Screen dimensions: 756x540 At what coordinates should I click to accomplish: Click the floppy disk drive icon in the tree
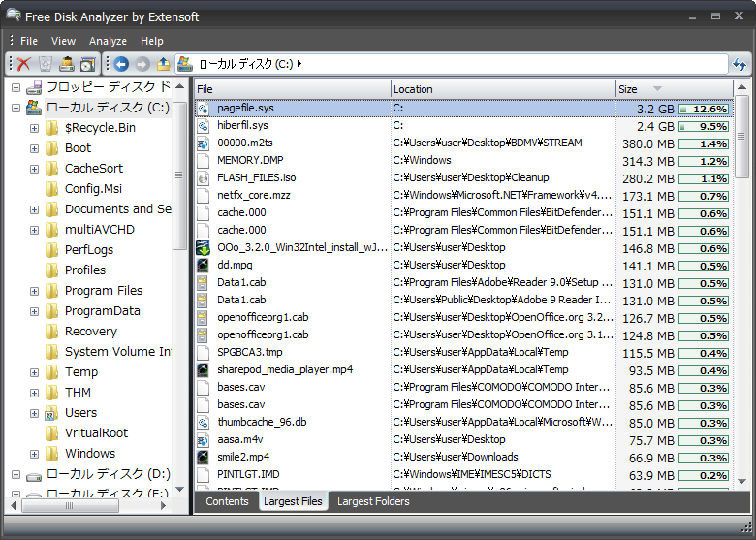click(34, 87)
